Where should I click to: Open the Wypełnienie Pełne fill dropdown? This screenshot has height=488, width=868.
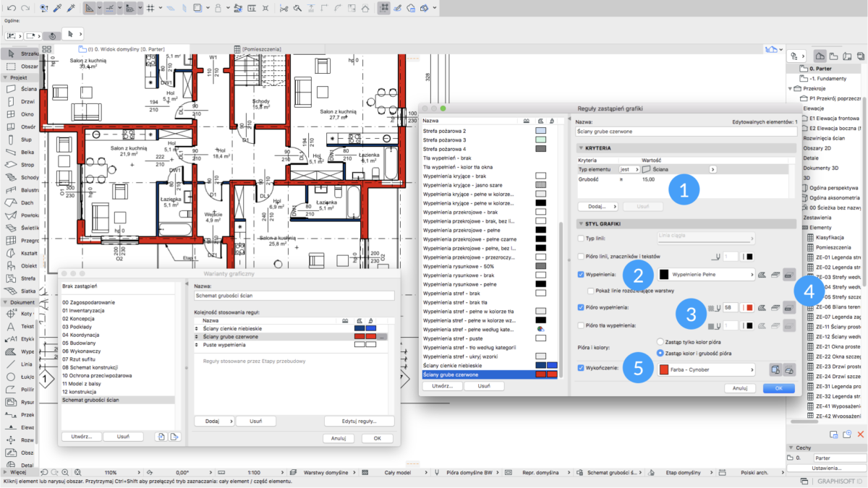tap(706, 275)
